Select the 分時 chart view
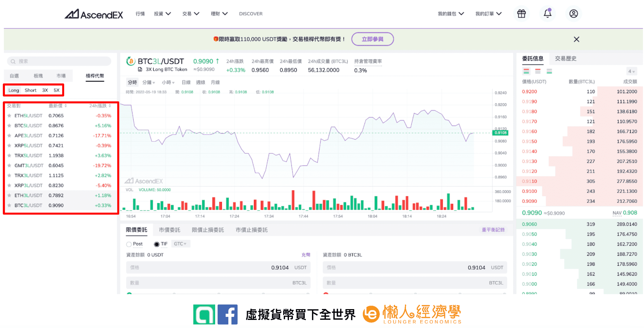The height and width of the screenshot is (328, 644). pos(132,83)
